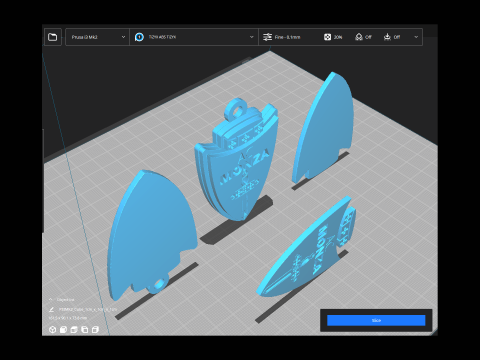The width and height of the screenshot is (480, 360).
Task: Click the job name text field
Action: [x=88, y=310]
